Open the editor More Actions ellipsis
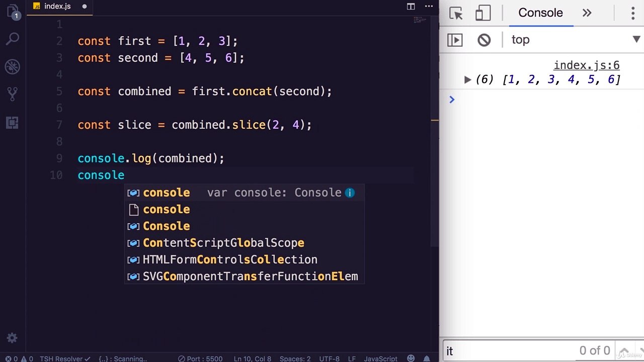The height and width of the screenshot is (362, 644). 429,7
